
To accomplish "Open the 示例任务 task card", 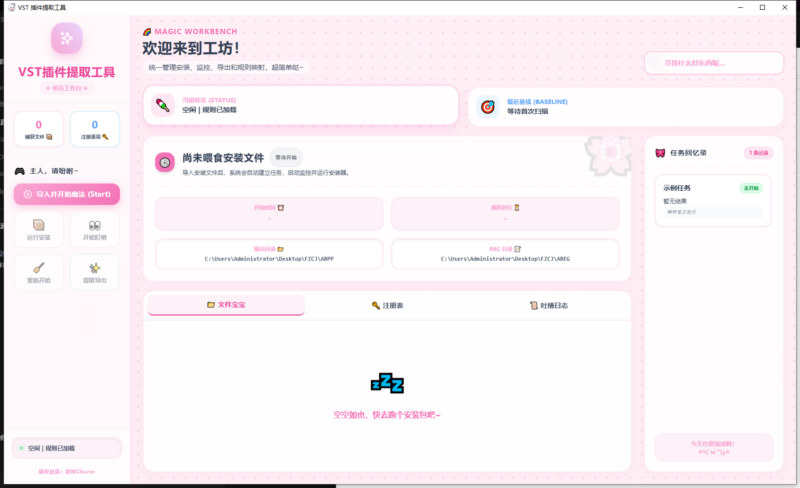I will pos(713,201).
